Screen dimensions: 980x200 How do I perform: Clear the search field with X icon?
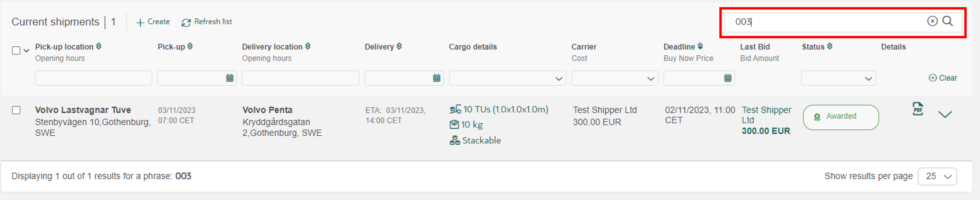coord(932,21)
